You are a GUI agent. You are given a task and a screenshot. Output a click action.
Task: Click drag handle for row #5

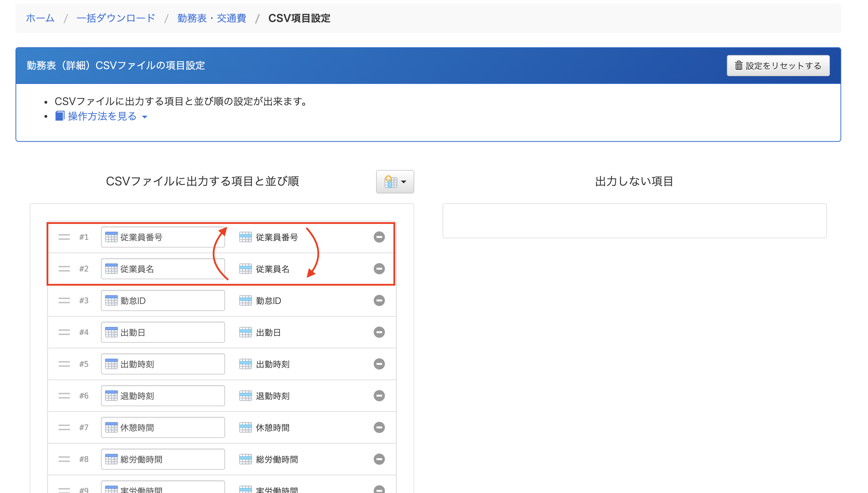[64, 364]
